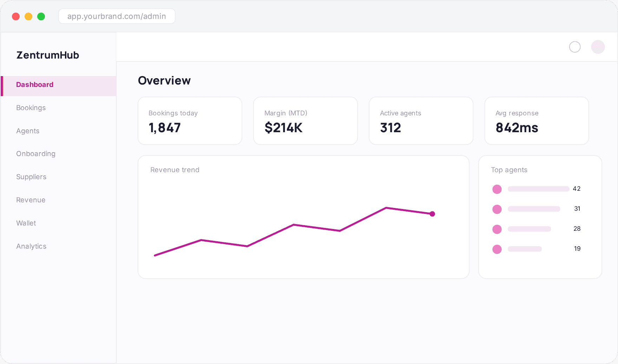
Task: Click the Top agents panel title
Action: click(509, 170)
